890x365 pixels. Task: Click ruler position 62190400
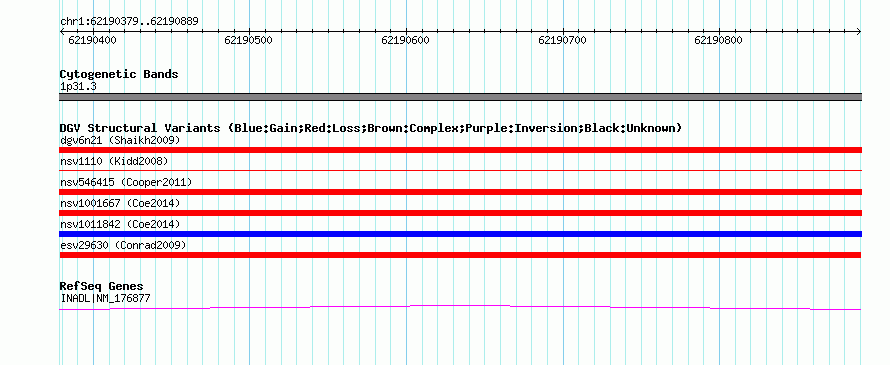click(92, 40)
